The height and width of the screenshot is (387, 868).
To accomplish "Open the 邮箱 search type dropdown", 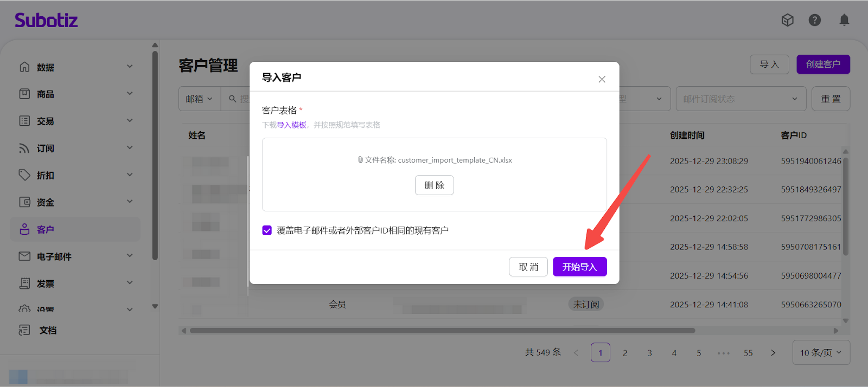I will (199, 99).
